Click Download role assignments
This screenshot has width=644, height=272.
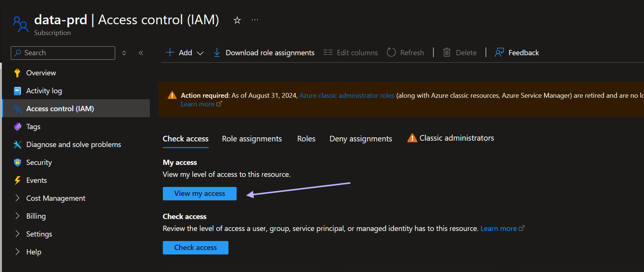point(270,53)
